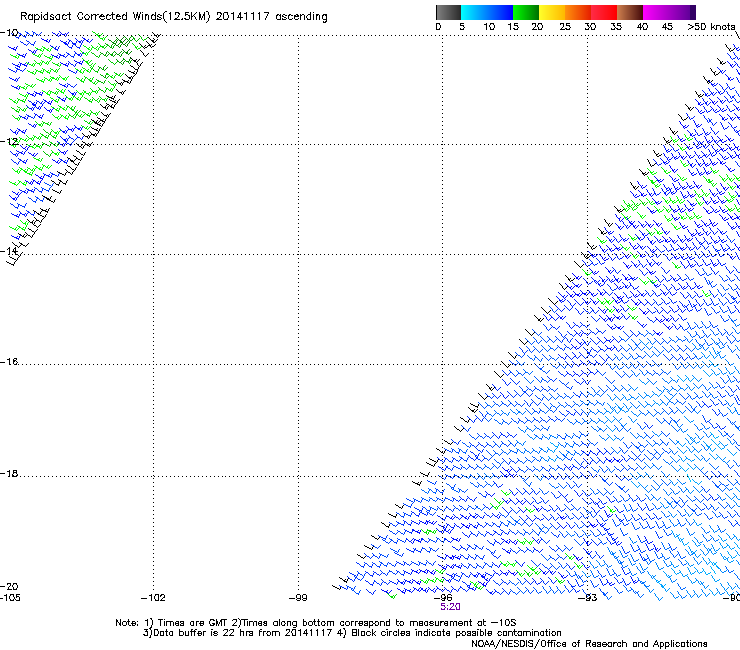Image resolution: width=740 pixels, height=650 pixels.
Task: Click the purple '5:20' time label
Action: tap(450, 607)
